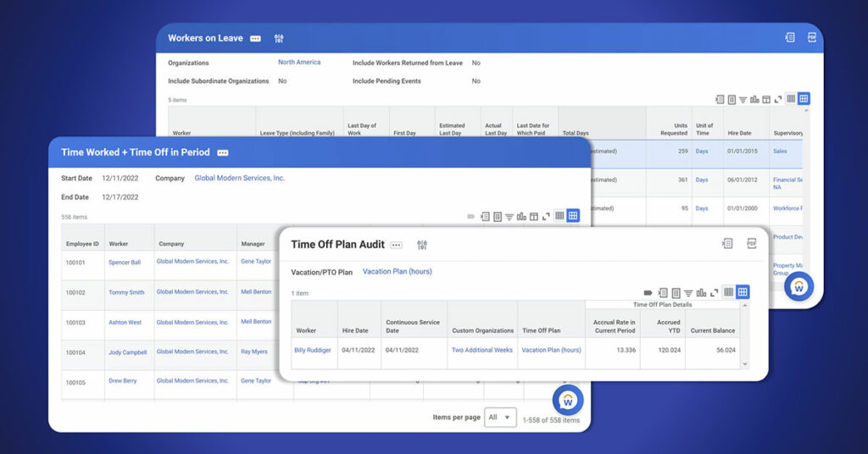Image resolution: width=868 pixels, height=454 pixels.
Task: Switch Time Off Plan Audit to expanded grid view
Action: (x=743, y=291)
